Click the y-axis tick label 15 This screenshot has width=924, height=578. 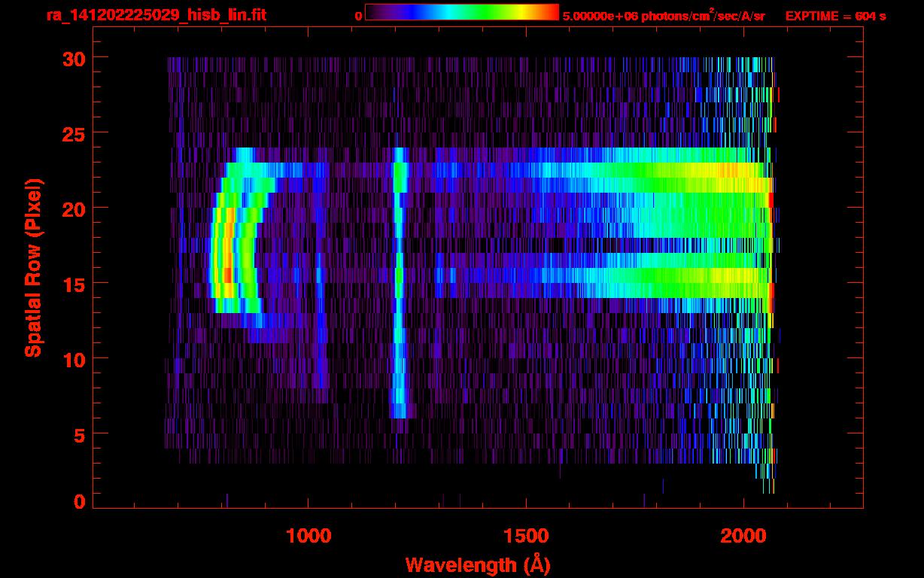pyautogui.click(x=74, y=284)
